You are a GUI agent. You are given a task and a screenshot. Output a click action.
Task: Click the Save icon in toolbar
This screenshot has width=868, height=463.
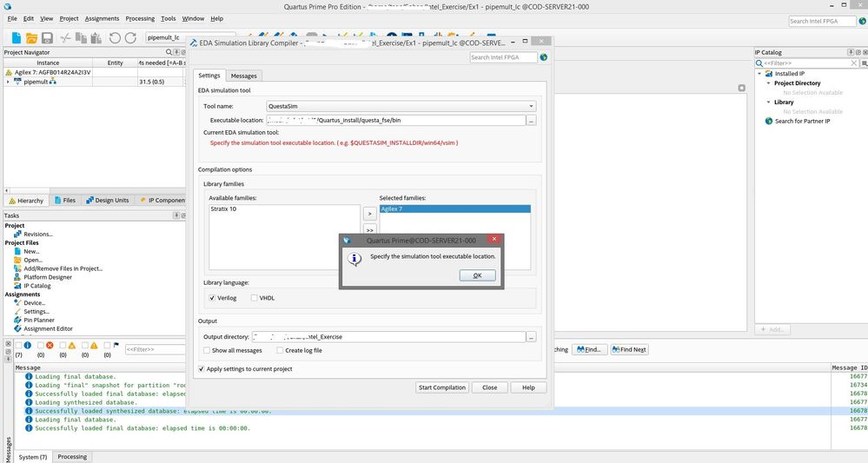click(48, 38)
